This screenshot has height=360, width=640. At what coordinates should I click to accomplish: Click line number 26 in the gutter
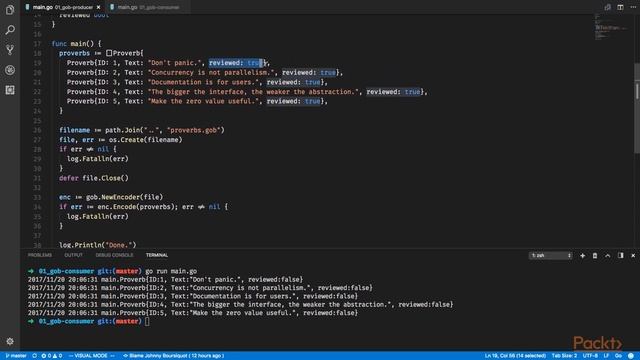pyautogui.click(x=38, y=130)
